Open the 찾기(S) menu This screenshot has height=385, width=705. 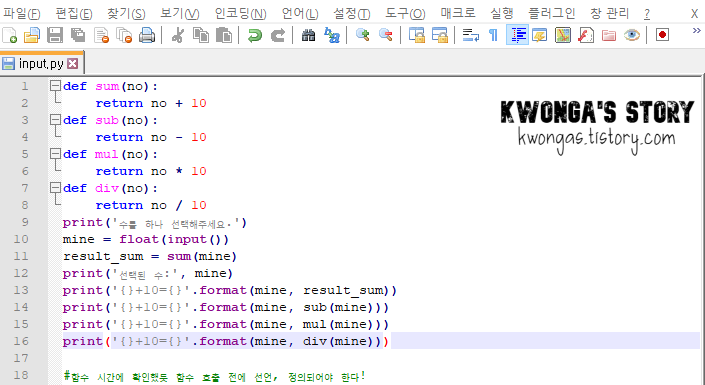pyautogui.click(x=126, y=13)
